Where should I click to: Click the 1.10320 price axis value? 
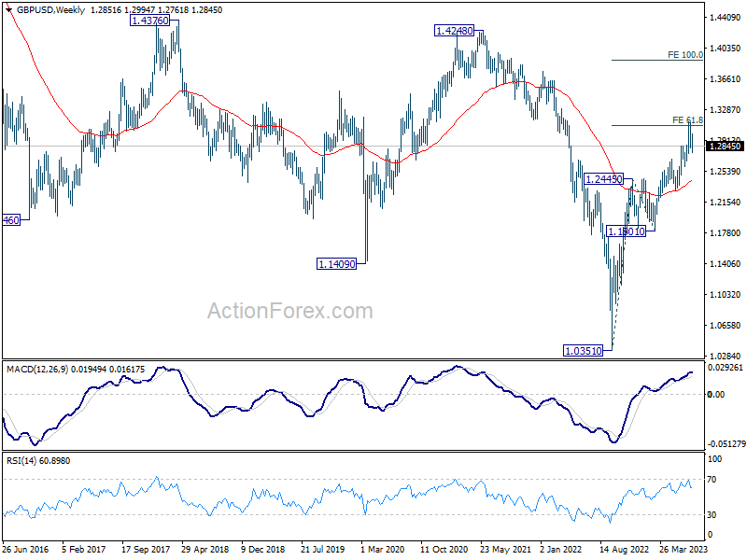click(x=725, y=295)
